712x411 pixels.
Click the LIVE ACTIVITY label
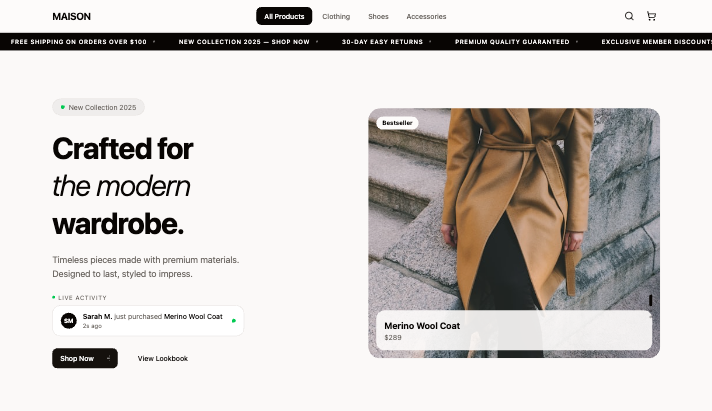pyautogui.click(x=82, y=298)
